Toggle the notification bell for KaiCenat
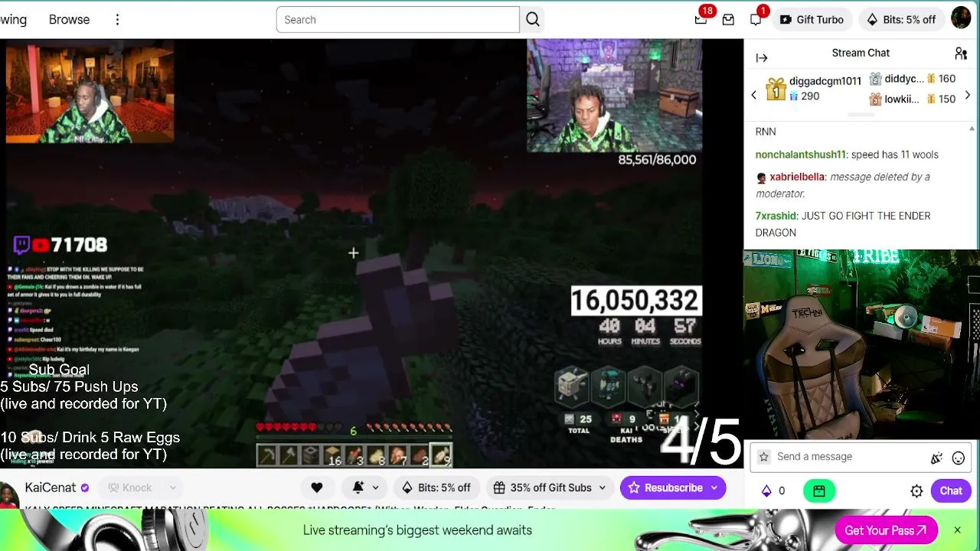This screenshot has width=980, height=551. point(358,487)
